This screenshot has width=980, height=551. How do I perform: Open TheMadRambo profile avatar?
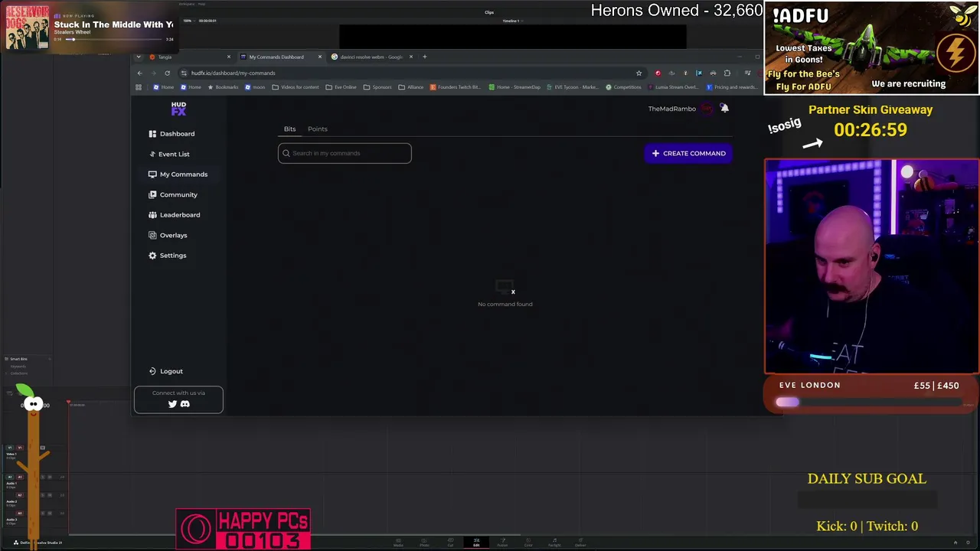click(707, 109)
